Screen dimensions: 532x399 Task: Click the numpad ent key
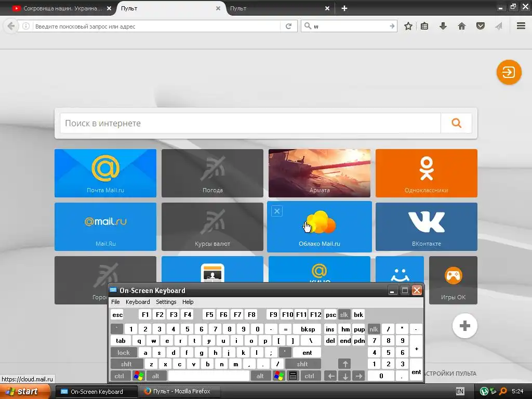(x=416, y=370)
